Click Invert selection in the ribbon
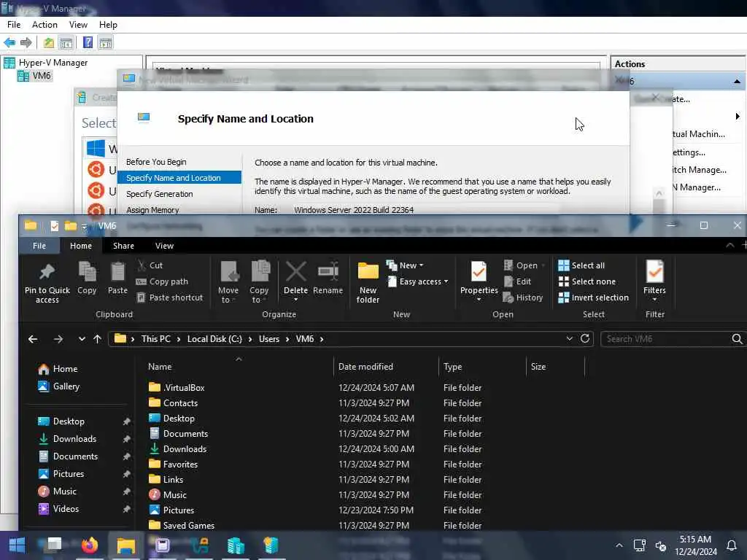Screen dimensions: 747x560 (594, 297)
